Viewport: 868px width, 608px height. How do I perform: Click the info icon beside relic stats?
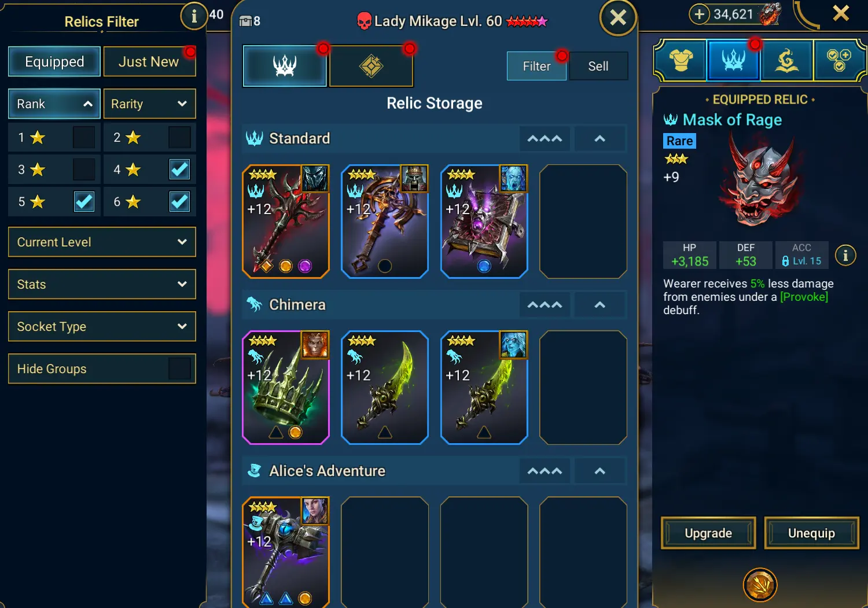tap(845, 255)
